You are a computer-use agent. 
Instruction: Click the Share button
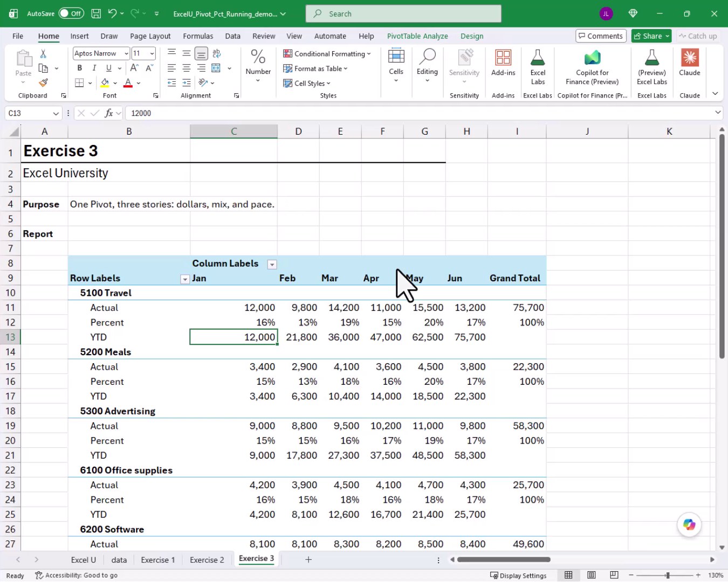tap(651, 36)
